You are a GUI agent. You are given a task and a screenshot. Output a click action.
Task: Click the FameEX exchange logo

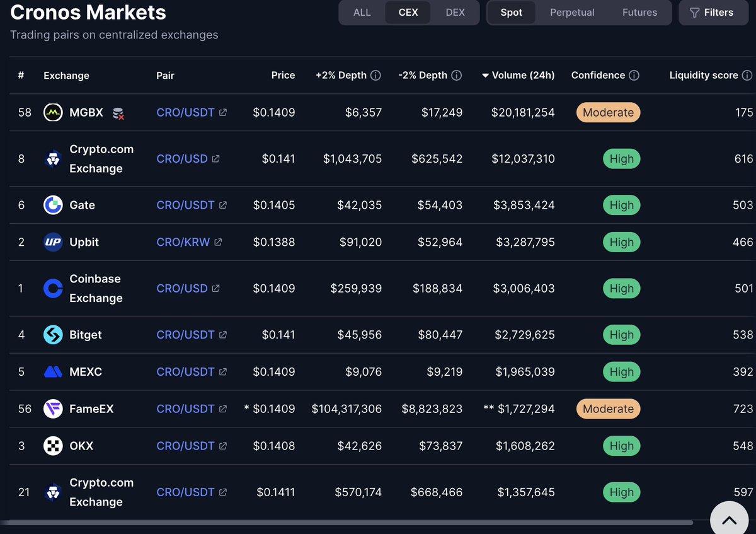53,409
